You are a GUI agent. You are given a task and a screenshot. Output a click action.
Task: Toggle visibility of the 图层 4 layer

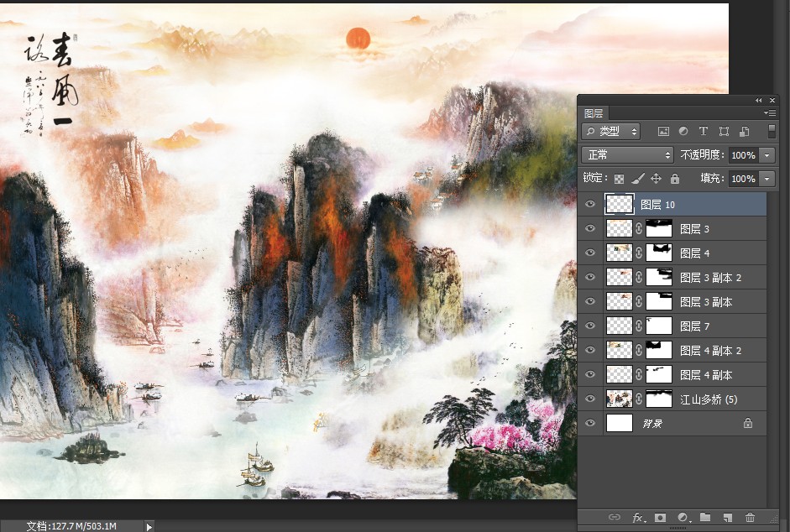tap(590, 253)
